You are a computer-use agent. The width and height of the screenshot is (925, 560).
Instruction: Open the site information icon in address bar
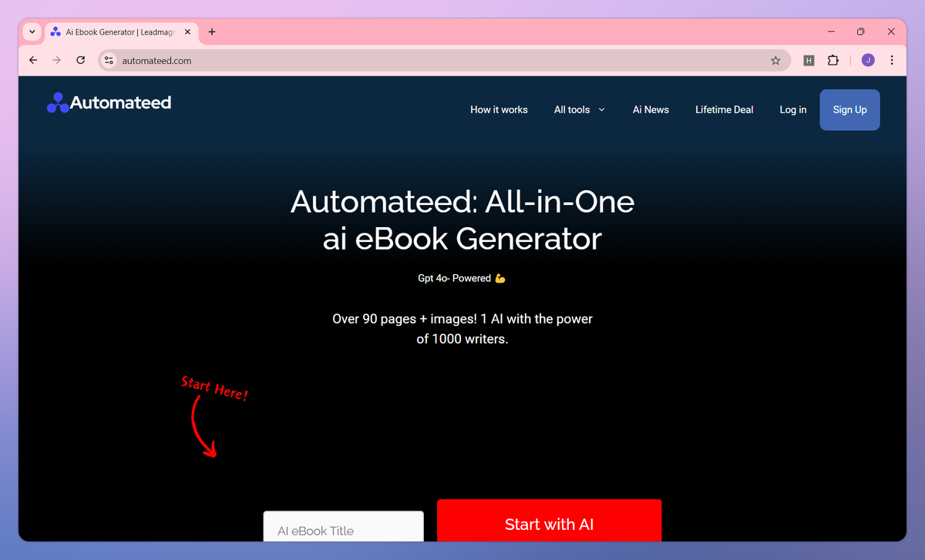click(108, 60)
